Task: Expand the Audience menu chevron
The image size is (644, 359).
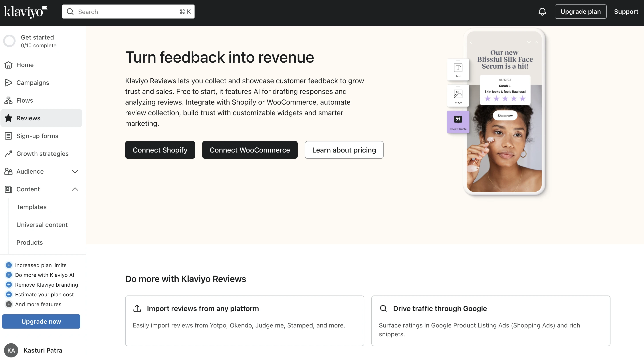Action: (x=75, y=171)
